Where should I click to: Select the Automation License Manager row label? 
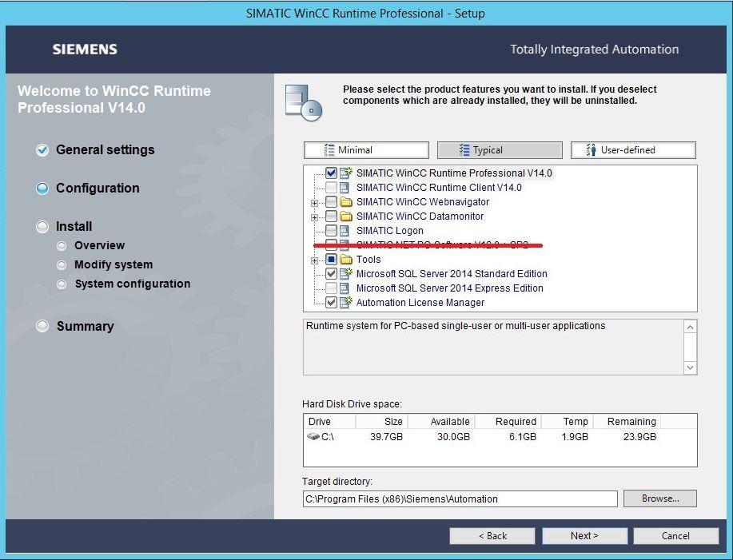click(x=420, y=303)
